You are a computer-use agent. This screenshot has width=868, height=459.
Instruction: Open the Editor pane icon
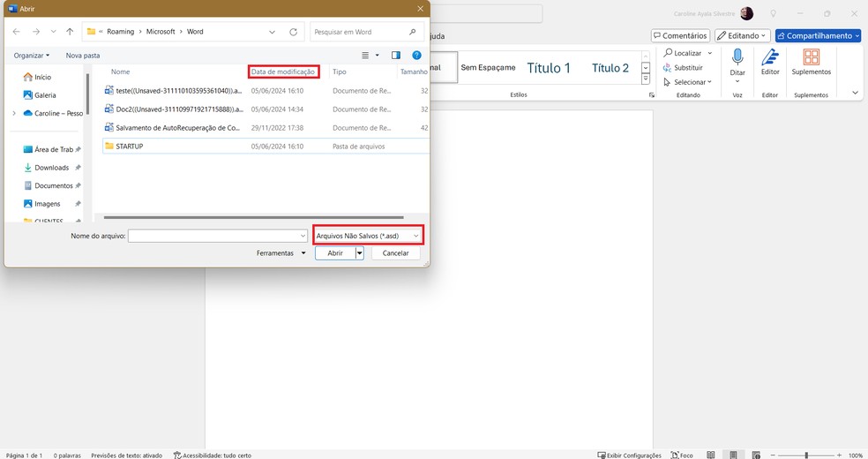click(x=770, y=62)
